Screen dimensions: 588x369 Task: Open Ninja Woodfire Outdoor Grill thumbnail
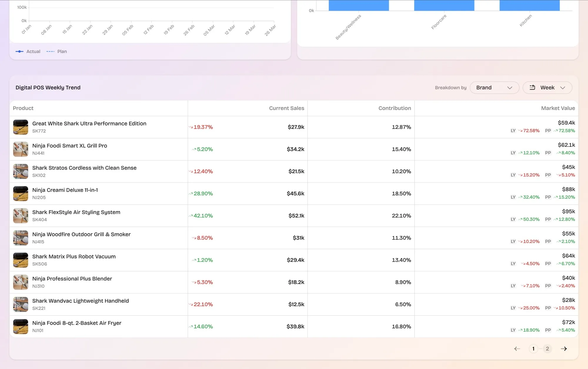coord(21,238)
